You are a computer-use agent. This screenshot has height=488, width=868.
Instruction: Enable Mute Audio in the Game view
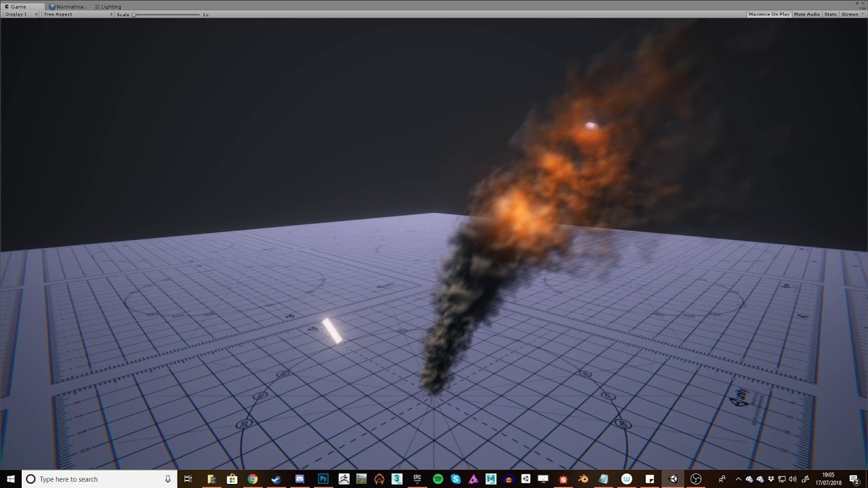click(x=806, y=14)
